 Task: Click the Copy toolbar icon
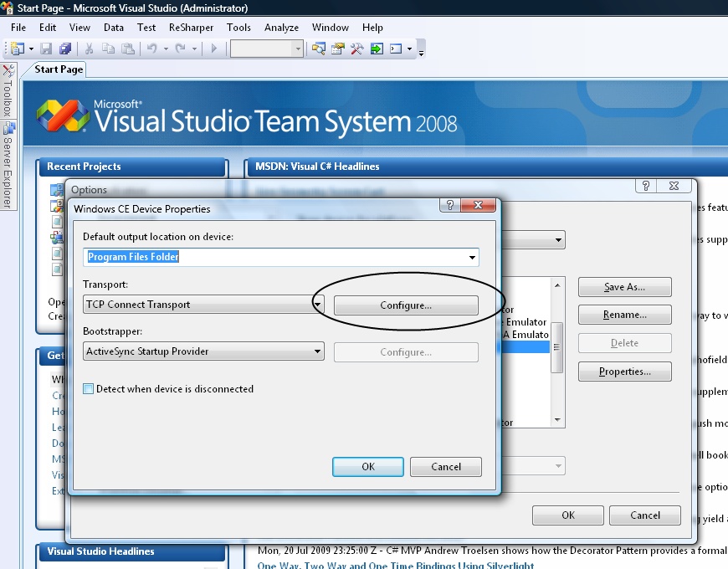(x=108, y=49)
